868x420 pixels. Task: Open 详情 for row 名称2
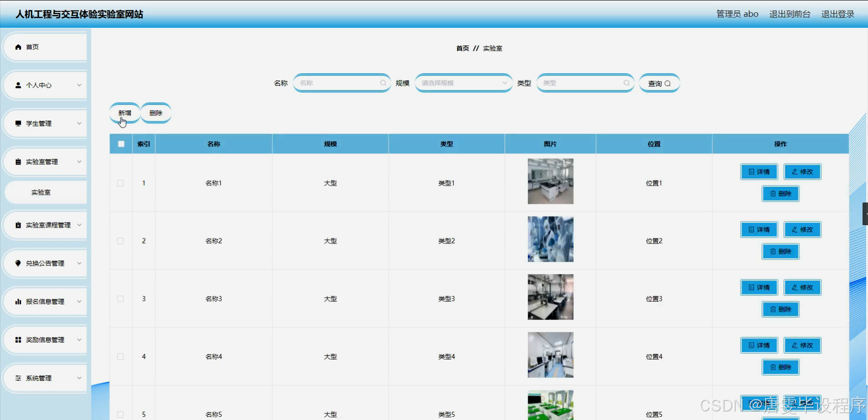(x=759, y=229)
